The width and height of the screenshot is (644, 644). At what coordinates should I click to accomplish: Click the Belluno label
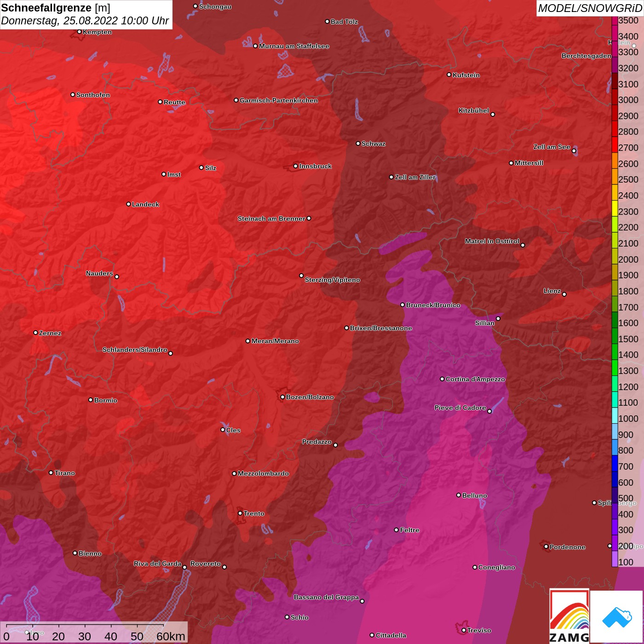pos(475,495)
